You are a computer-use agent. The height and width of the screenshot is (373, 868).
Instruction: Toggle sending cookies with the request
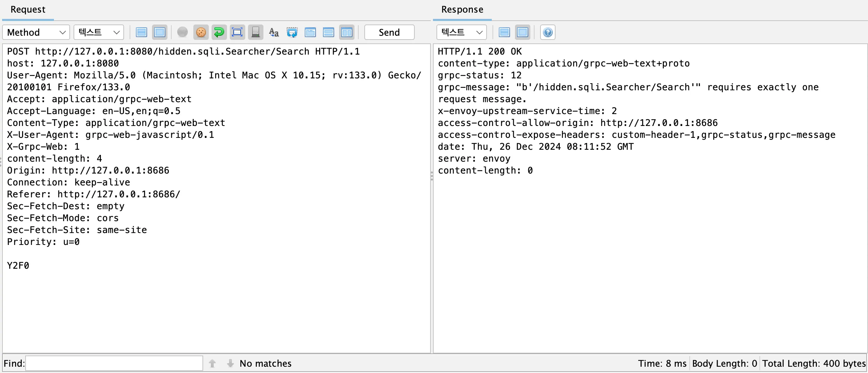pos(201,32)
